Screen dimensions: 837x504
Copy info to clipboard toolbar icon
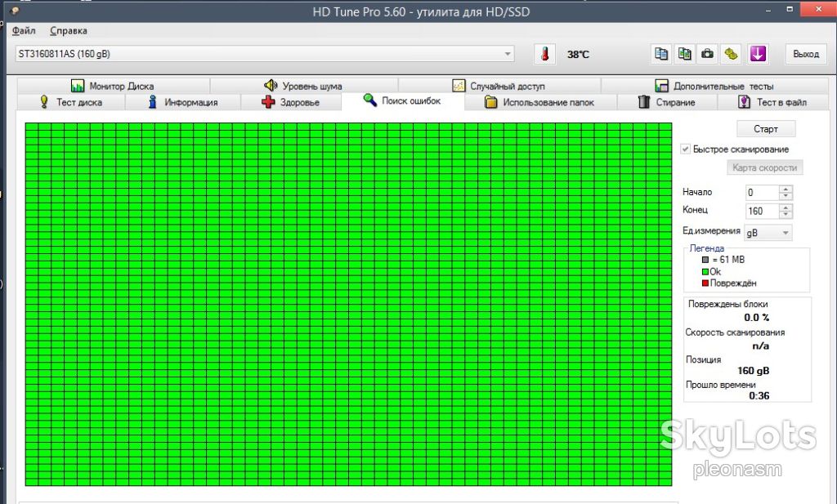[661, 54]
